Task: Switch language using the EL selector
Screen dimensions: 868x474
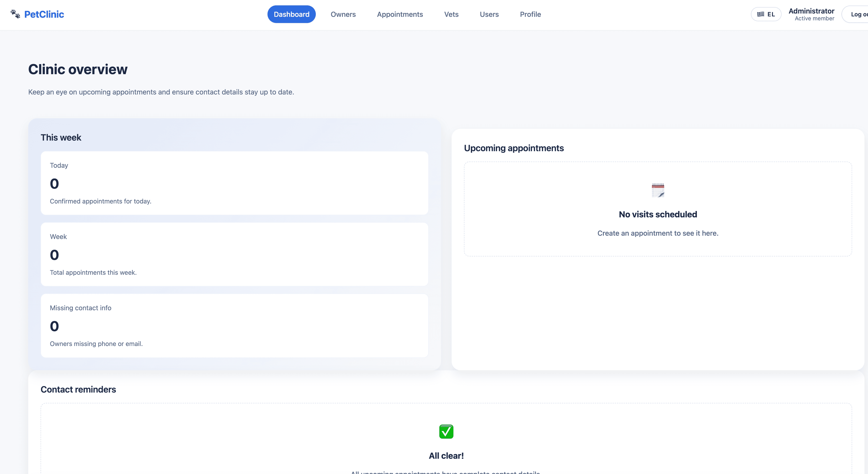Action: (x=766, y=14)
